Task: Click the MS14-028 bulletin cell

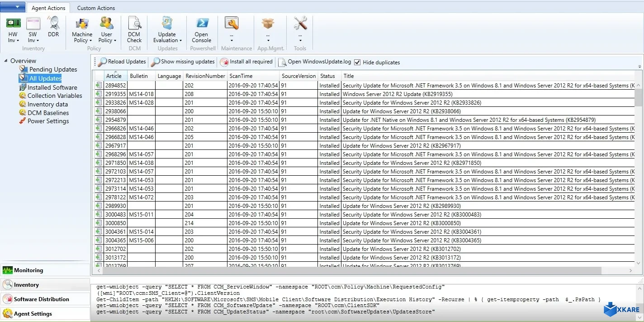Action: tap(141, 103)
